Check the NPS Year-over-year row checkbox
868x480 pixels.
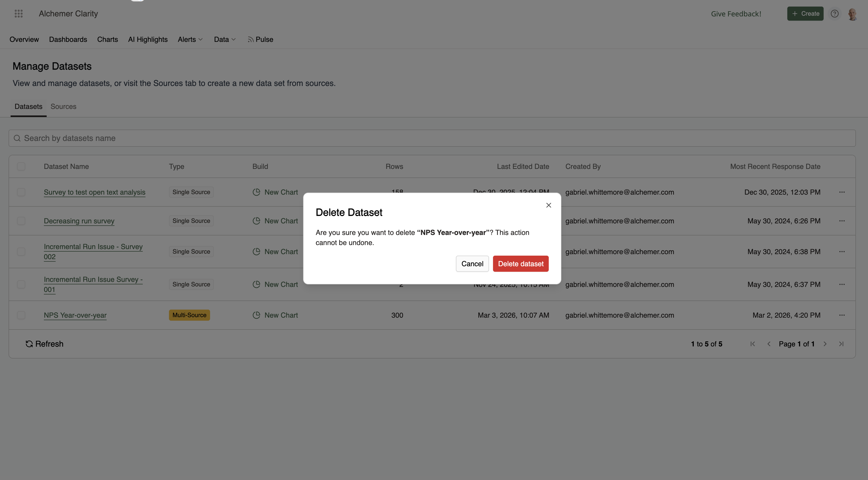coord(21,315)
